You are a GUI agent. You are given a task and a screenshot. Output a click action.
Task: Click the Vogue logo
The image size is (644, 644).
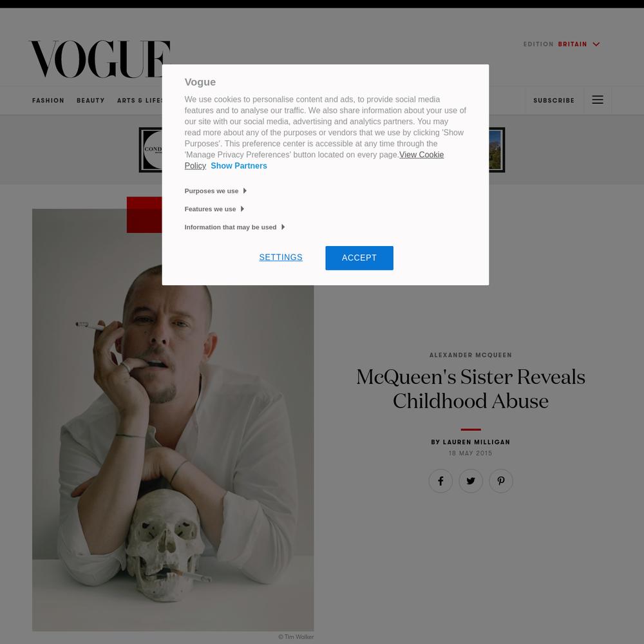click(x=99, y=59)
